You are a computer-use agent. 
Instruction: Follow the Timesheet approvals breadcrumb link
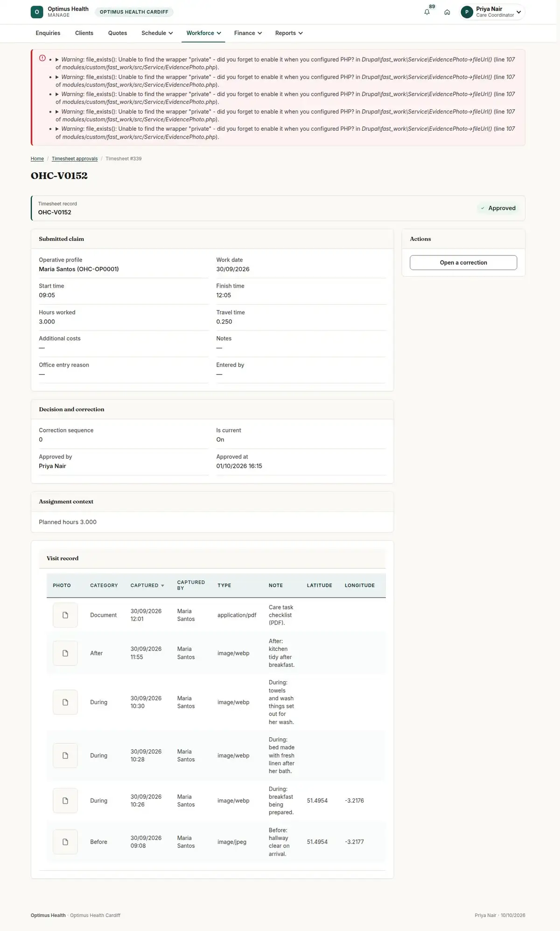[75, 159]
